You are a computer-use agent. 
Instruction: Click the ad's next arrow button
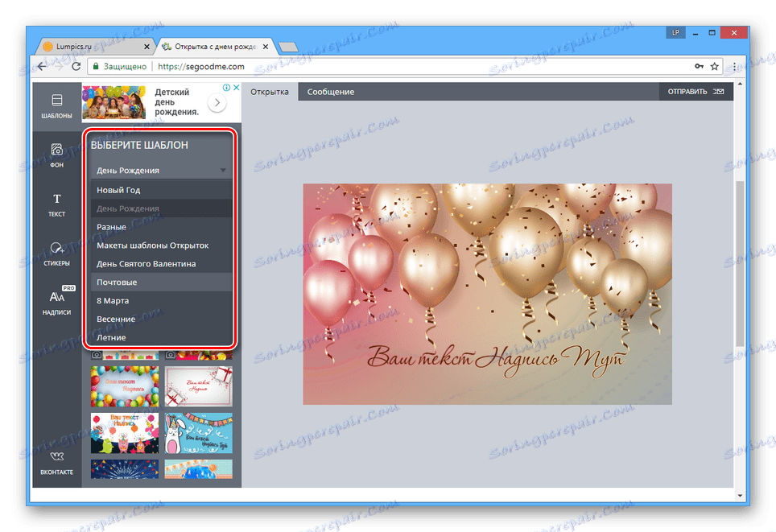217,102
